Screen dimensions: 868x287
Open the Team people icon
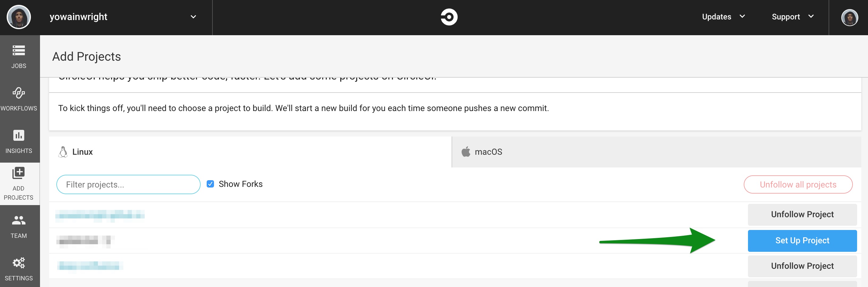click(19, 220)
